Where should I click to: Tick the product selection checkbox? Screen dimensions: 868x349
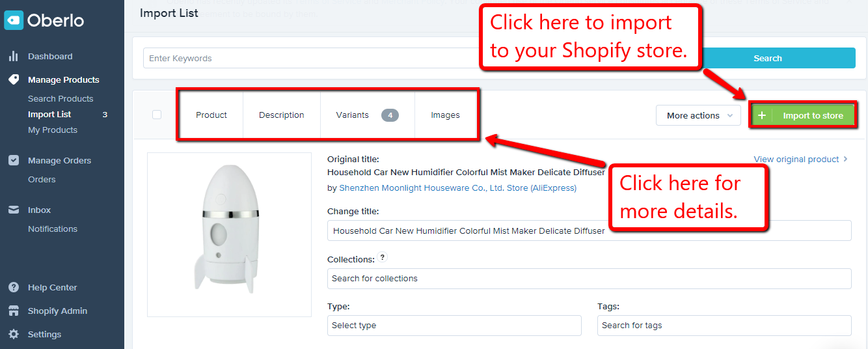coord(157,115)
